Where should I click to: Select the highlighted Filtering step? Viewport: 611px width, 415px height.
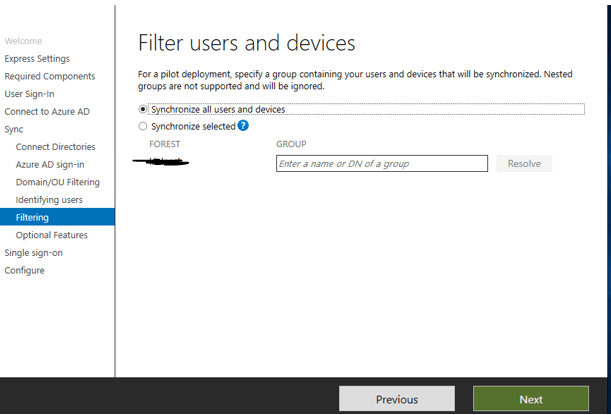(x=32, y=217)
